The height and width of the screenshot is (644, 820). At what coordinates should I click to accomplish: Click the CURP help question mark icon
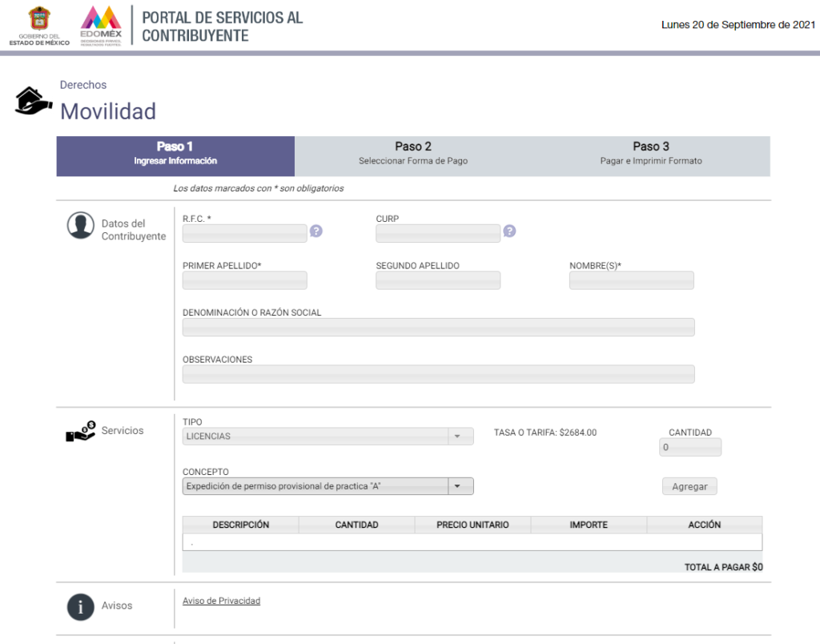pos(510,231)
